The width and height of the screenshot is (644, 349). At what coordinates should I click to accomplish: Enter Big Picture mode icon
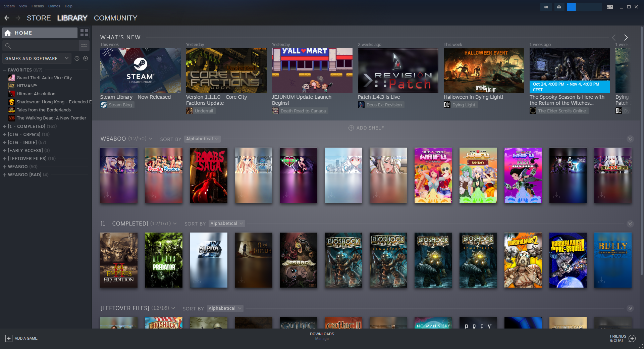(x=610, y=7)
